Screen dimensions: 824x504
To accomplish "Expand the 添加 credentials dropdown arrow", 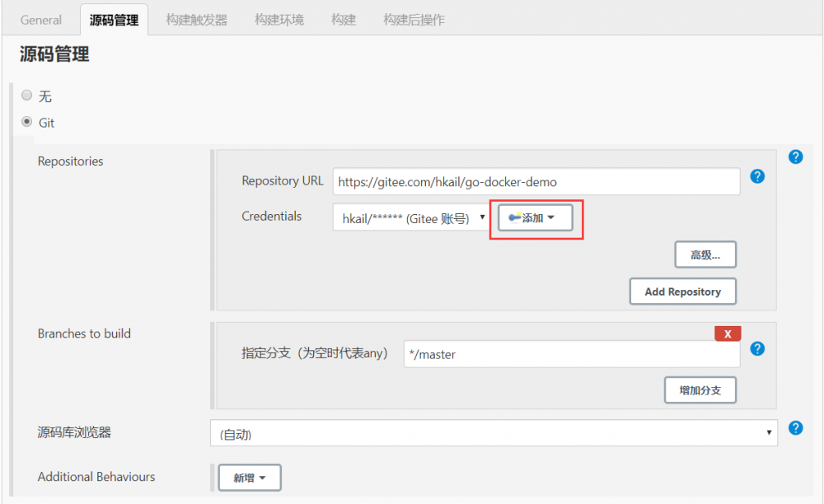I will tap(554, 217).
